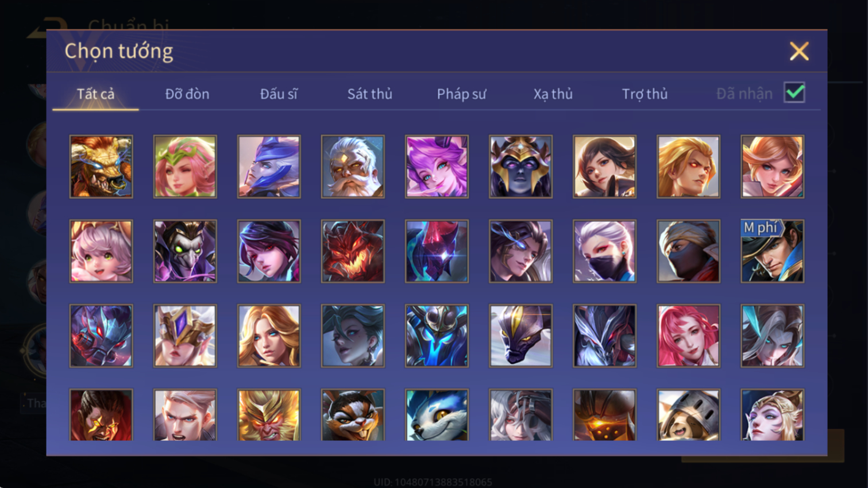The image size is (868, 488).
Task: Pick the blue fox hero portrait
Action: click(437, 415)
